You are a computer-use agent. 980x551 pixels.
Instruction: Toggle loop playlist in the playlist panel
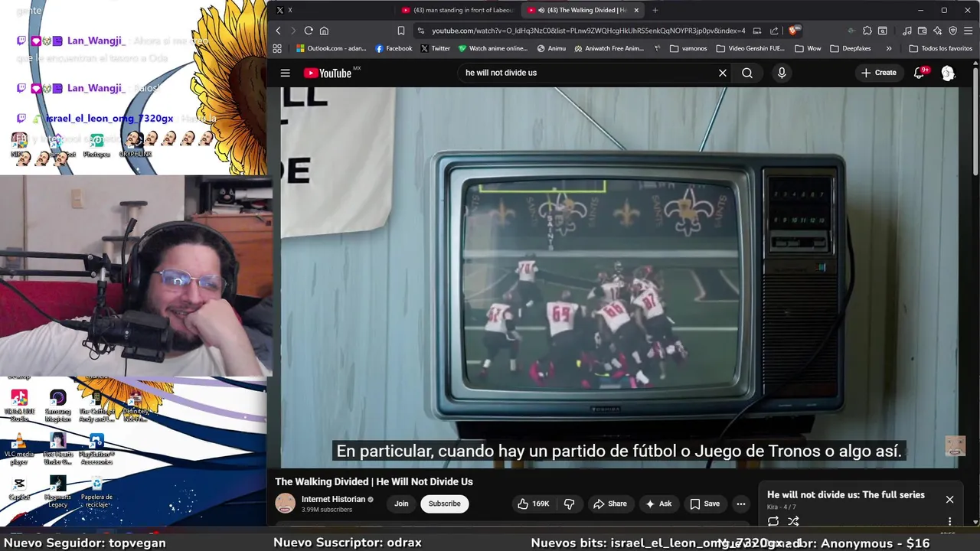pos(773,521)
